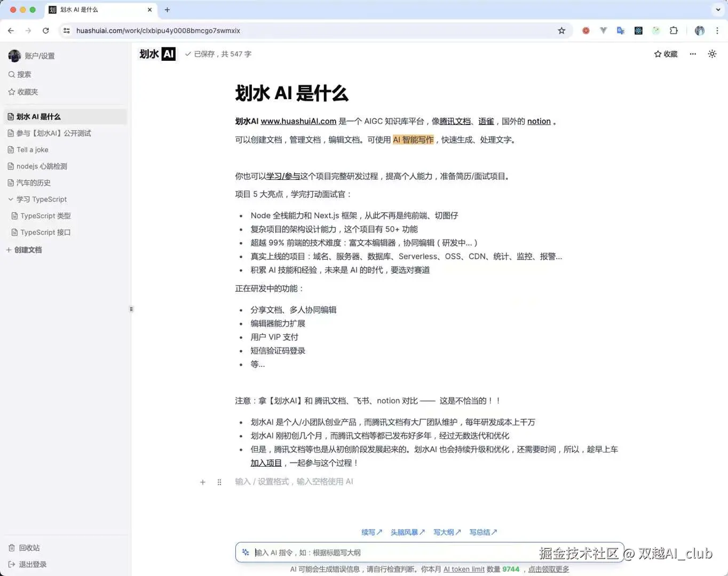Click the browser forward arrow
This screenshot has height=576, width=728.
pyautogui.click(x=28, y=30)
